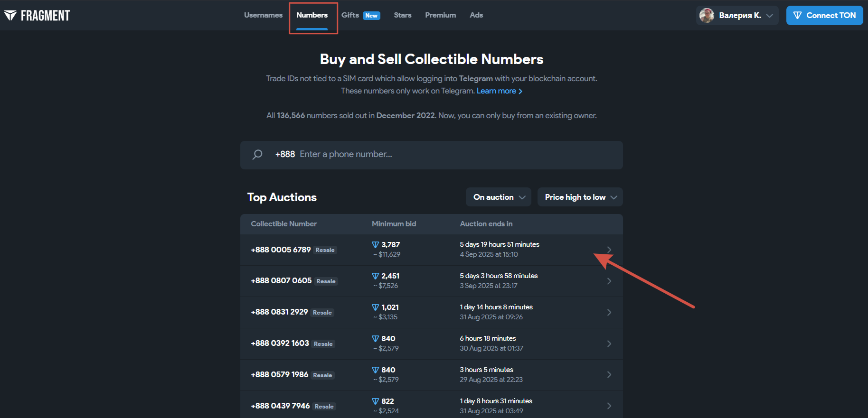Click '30 Aug 2025 at 01:37'
Image resolution: width=868 pixels, height=418 pixels.
pos(491,349)
